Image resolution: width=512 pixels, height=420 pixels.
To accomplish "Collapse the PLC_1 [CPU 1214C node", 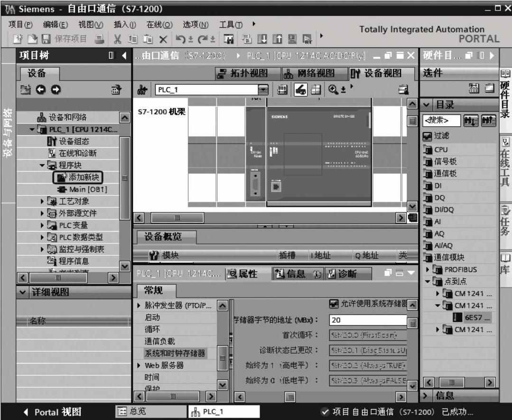I will click(x=32, y=130).
